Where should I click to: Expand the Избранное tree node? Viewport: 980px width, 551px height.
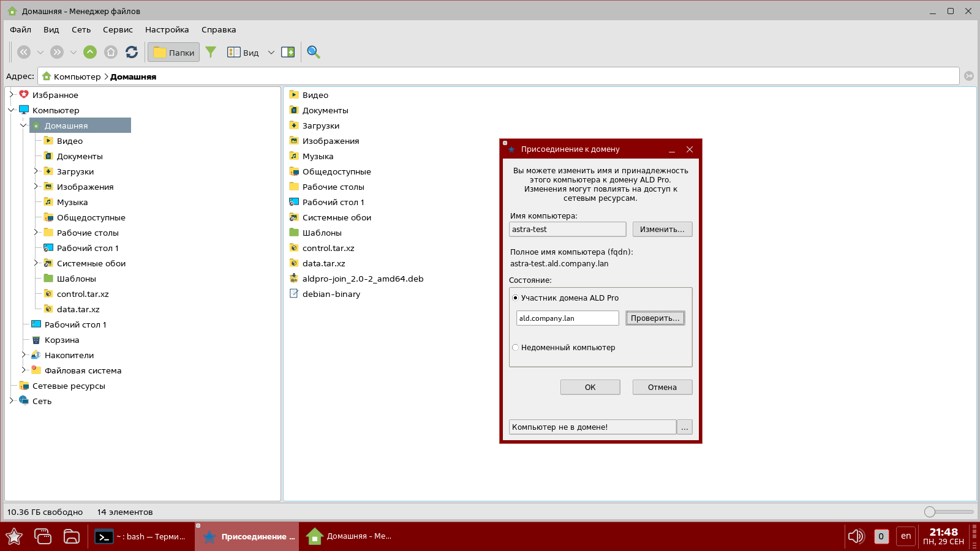tap(11, 95)
